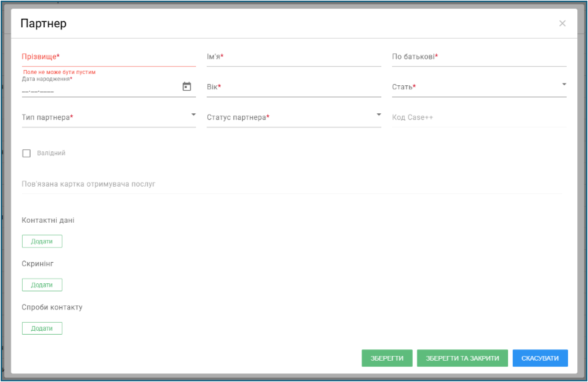Add an entry under Скринінг
588x382 pixels.
[42, 285]
